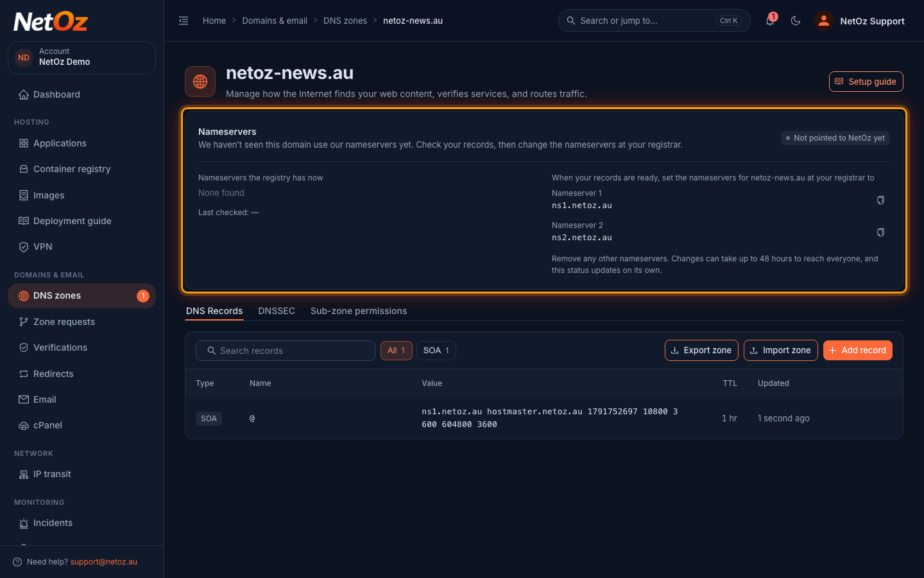The height and width of the screenshot is (578, 924).
Task: Email support@netoz.au link
Action: point(104,562)
